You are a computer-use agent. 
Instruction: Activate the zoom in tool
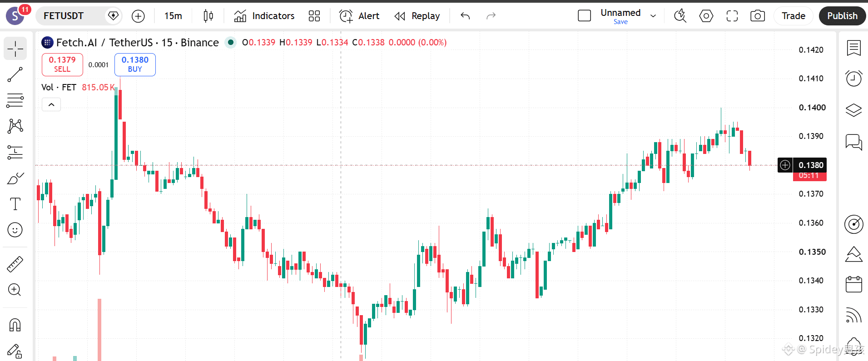pyautogui.click(x=15, y=290)
